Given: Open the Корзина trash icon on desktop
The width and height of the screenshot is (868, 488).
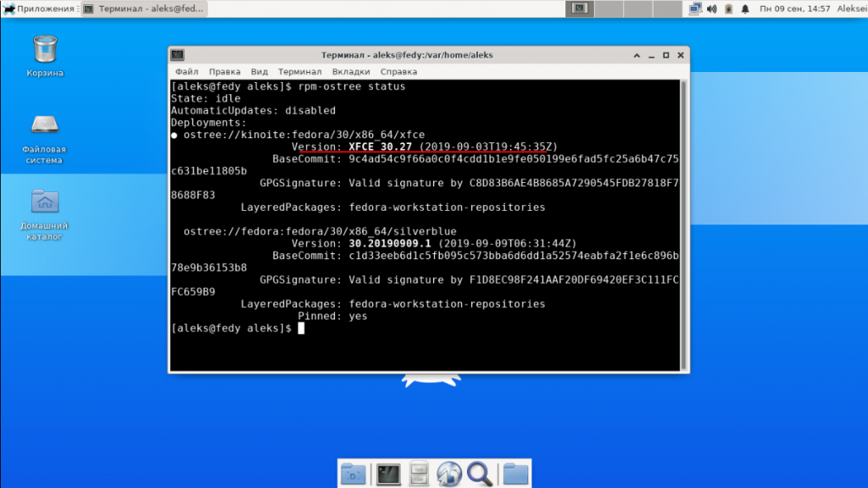Looking at the screenshot, I should 45,51.
